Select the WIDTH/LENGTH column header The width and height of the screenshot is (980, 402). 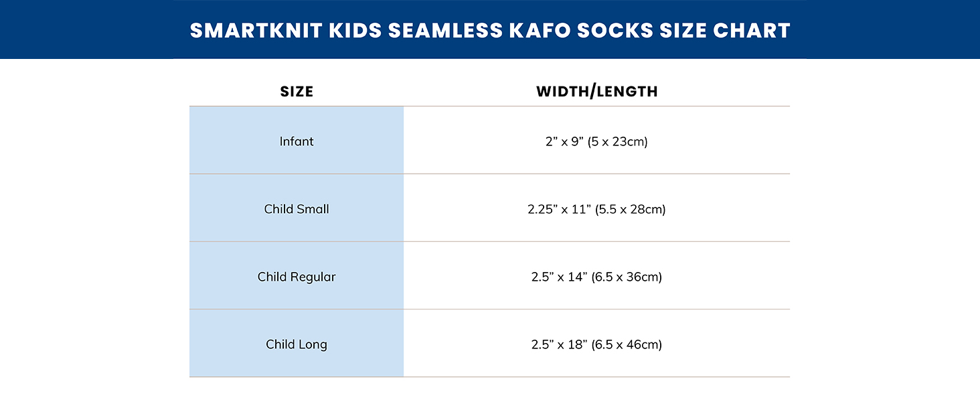click(596, 92)
